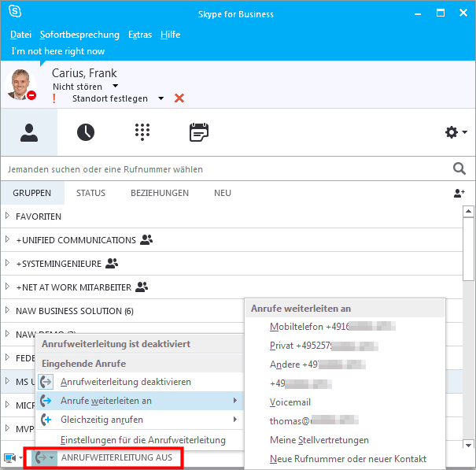The height and width of the screenshot is (470, 476).
Task: Click the scrollbar up arrow
Action: pos(468,211)
